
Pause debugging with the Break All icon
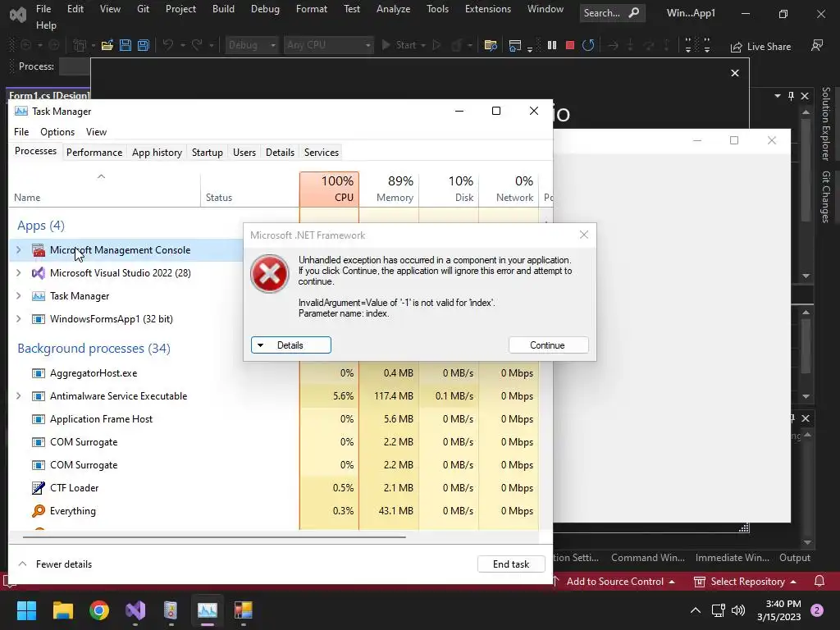coord(552,46)
